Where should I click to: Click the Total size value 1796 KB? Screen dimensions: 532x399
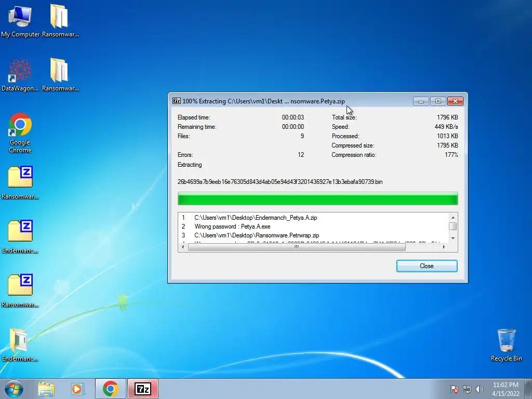click(447, 117)
